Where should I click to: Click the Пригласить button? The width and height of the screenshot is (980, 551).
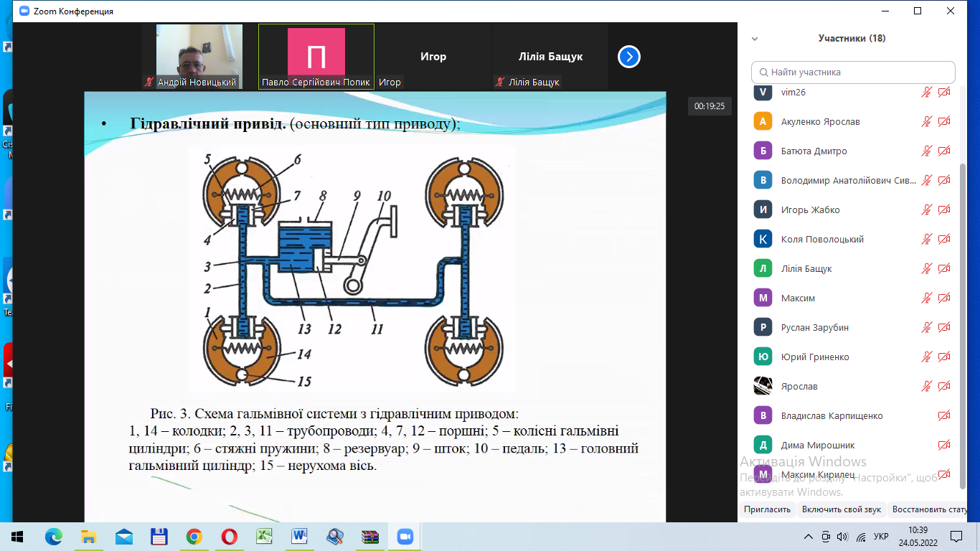pos(767,509)
